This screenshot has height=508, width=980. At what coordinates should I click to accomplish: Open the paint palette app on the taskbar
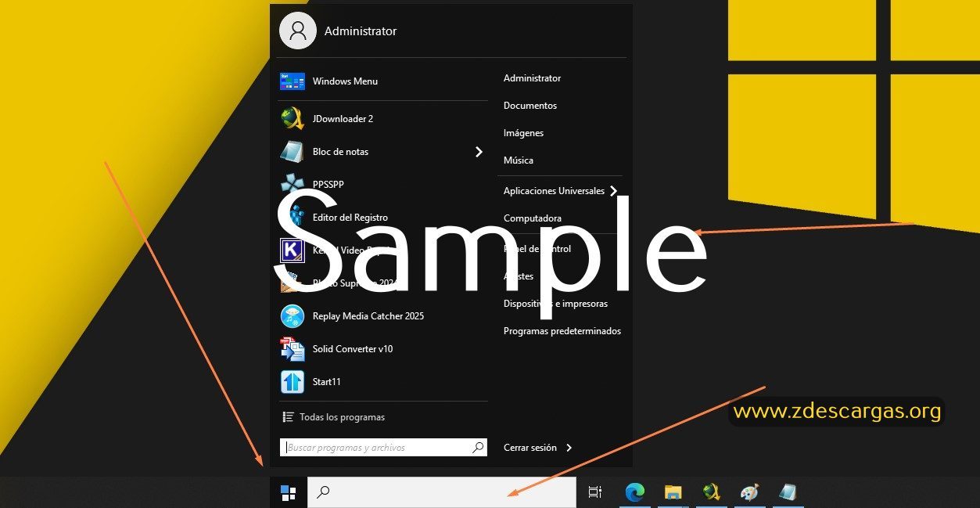click(x=749, y=492)
